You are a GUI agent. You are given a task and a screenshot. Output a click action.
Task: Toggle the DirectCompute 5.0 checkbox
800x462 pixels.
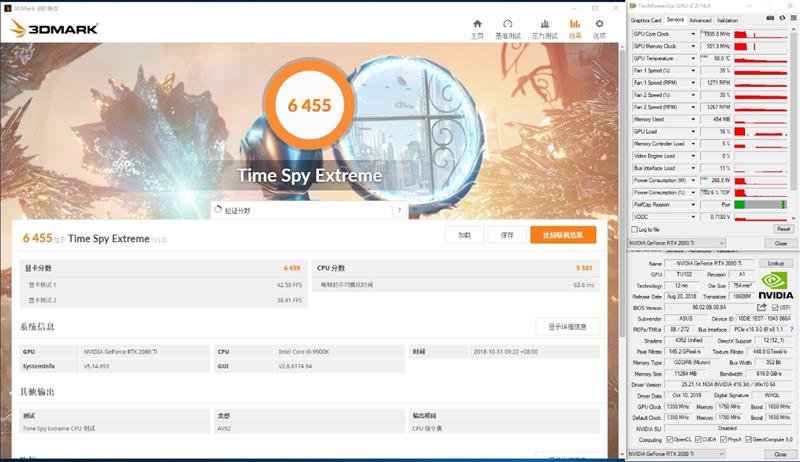[x=748, y=440]
